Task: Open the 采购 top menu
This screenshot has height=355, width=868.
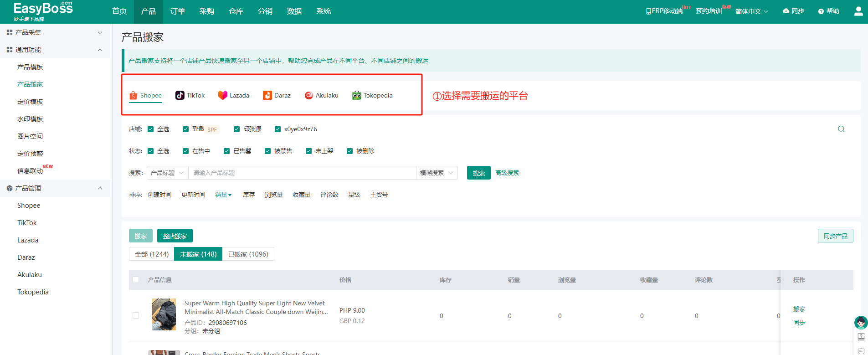Action: 207,11
